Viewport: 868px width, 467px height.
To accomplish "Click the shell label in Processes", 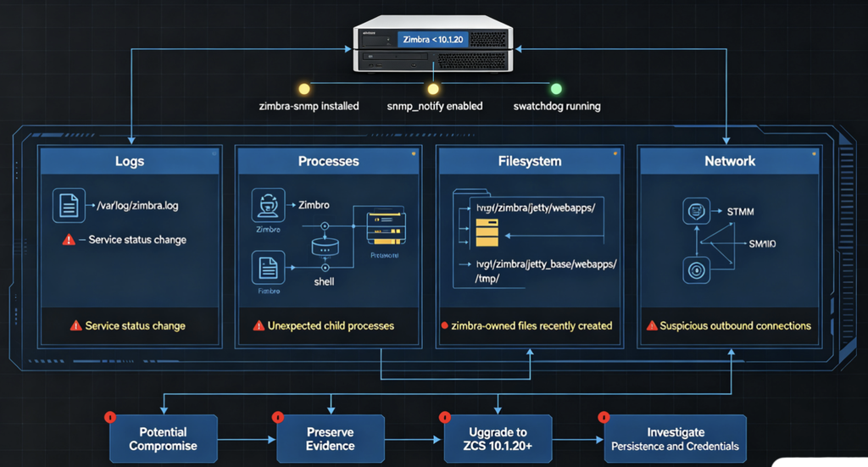I will pyautogui.click(x=324, y=281).
